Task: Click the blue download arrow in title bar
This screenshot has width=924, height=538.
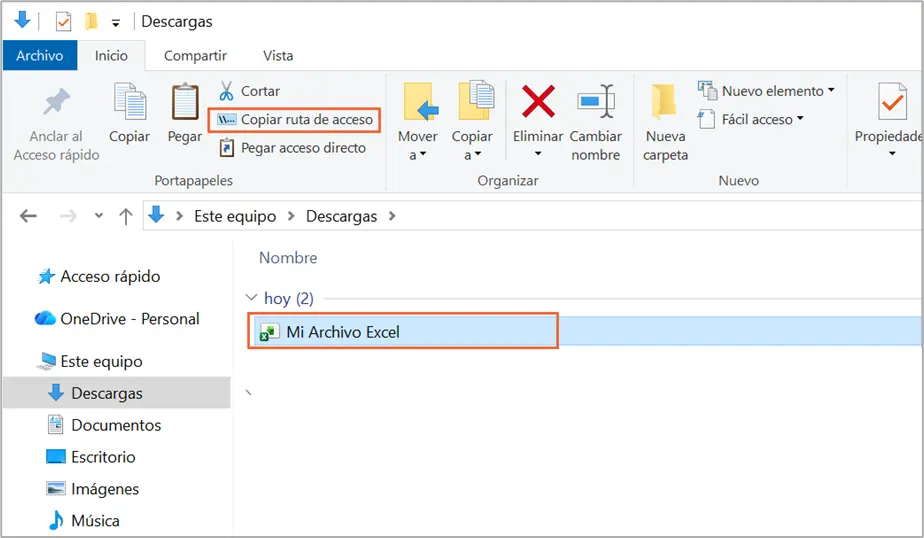Action: pos(22,20)
